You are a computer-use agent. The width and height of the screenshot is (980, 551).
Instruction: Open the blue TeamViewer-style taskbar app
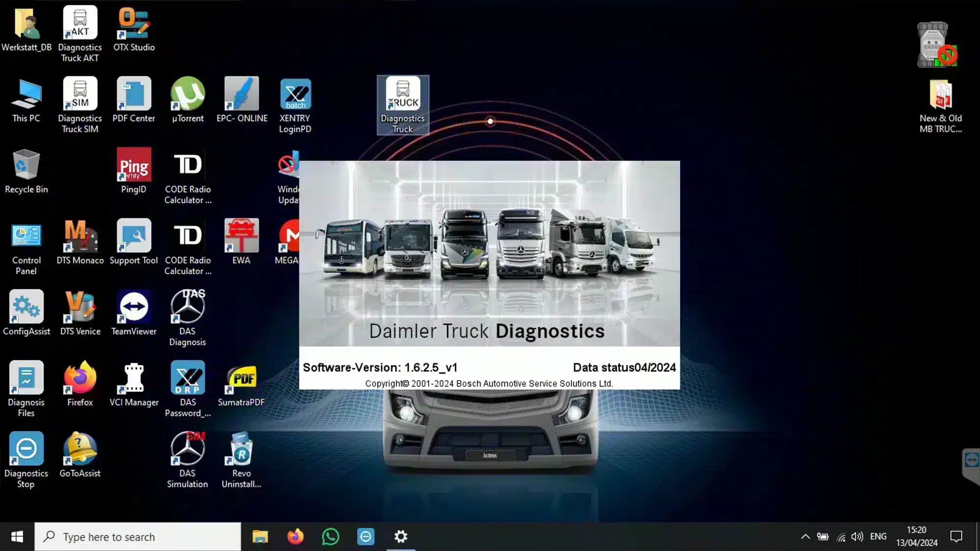(366, 537)
